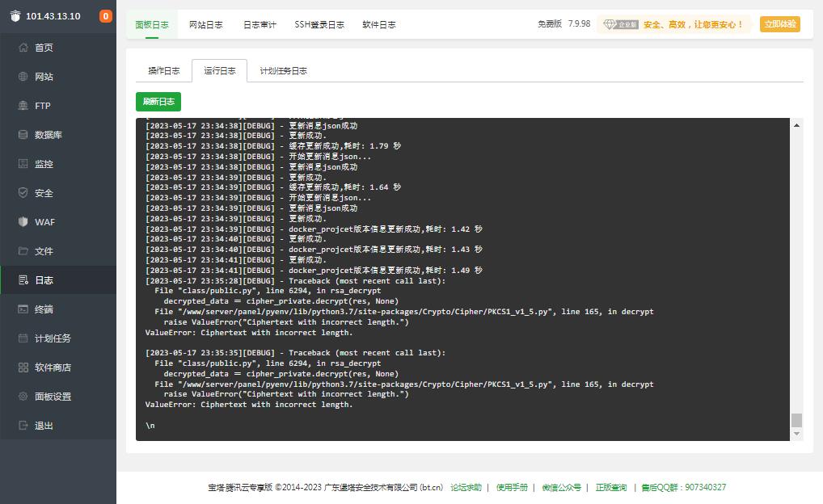The height and width of the screenshot is (504, 823).
Task: Click log line with 耗时: 1.42 秒
Action: 314,229
